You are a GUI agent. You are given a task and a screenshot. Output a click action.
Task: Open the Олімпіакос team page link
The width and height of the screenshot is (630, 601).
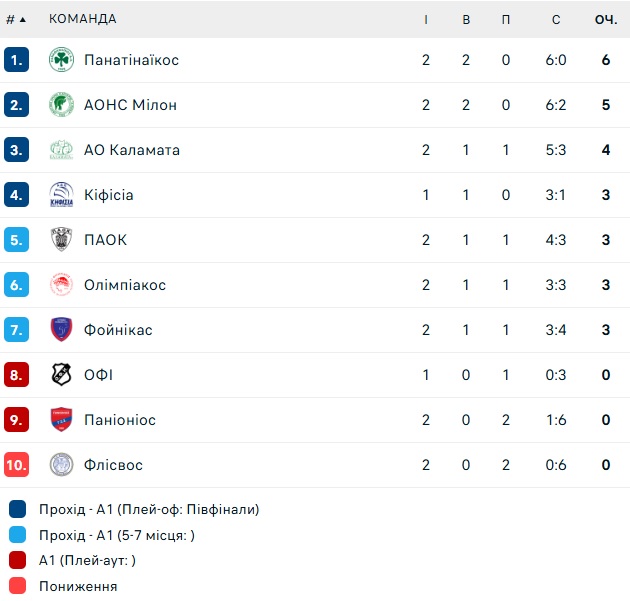(x=125, y=285)
